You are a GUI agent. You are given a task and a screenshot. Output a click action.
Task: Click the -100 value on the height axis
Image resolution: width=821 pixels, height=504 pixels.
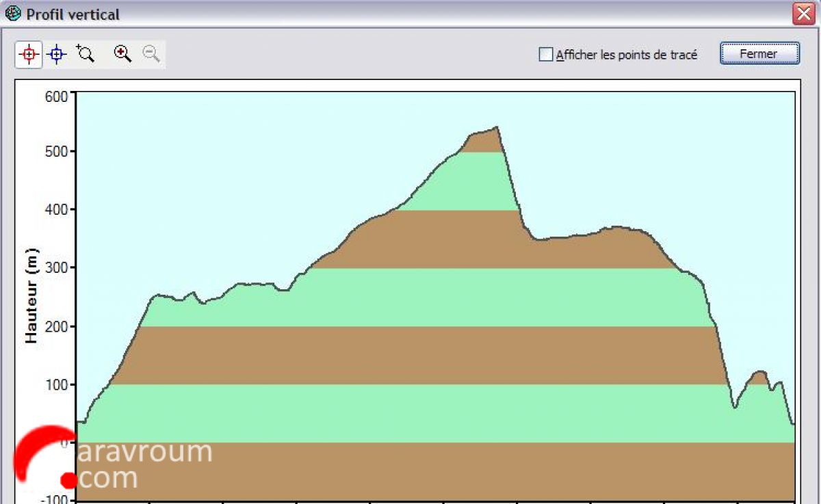[x=55, y=499]
